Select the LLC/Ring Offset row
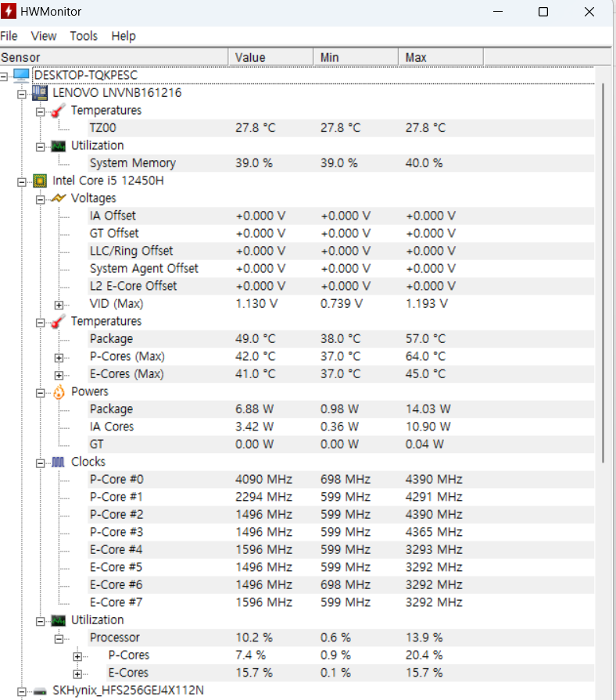The width and height of the screenshot is (616, 700). (x=342, y=251)
